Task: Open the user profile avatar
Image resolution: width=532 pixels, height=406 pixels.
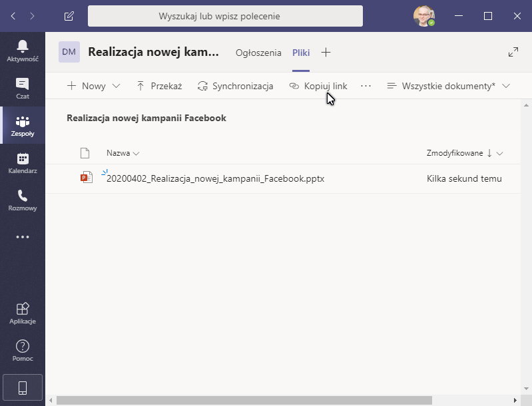Action: point(423,16)
